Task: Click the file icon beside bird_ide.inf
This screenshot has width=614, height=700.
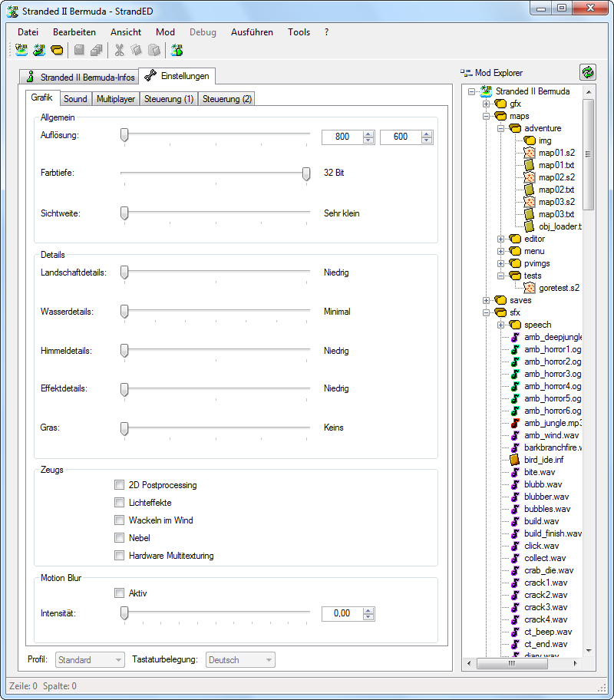Action: pos(515,460)
